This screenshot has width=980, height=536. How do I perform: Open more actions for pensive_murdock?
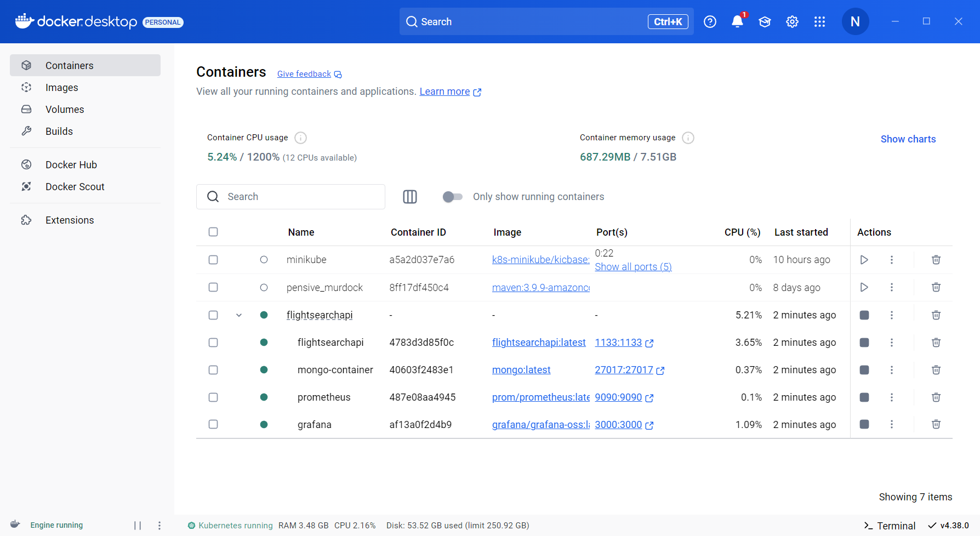pyautogui.click(x=892, y=287)
